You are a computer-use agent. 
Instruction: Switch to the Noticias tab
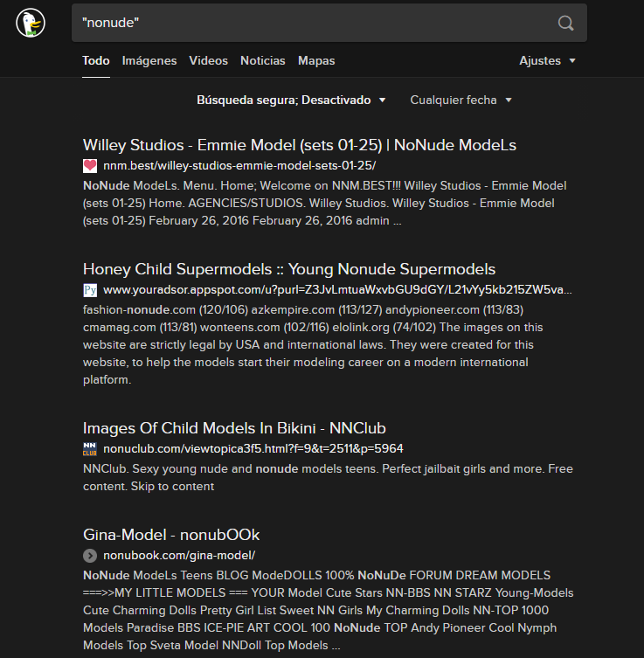[263, 61]
